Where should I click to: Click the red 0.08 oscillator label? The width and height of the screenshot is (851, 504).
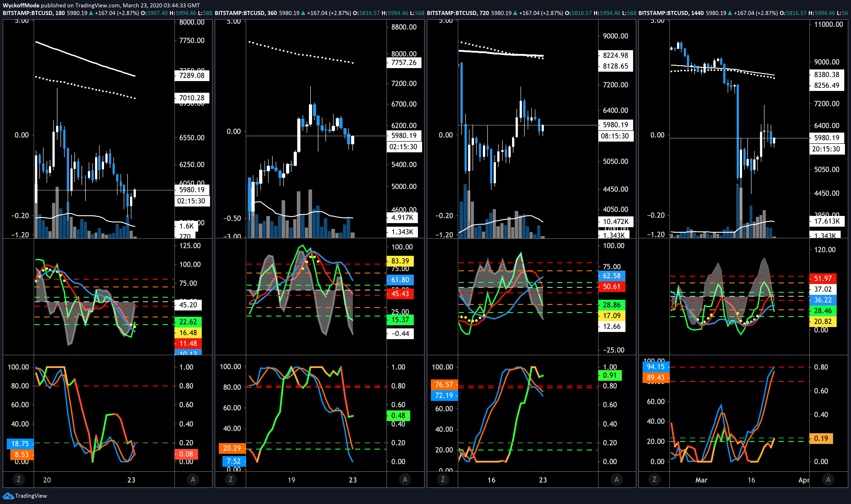[186, 454]
